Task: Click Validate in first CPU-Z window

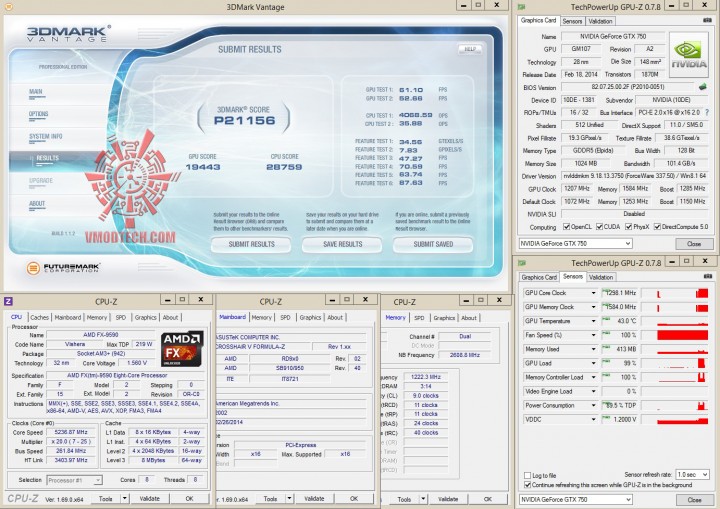Action: 150,498
